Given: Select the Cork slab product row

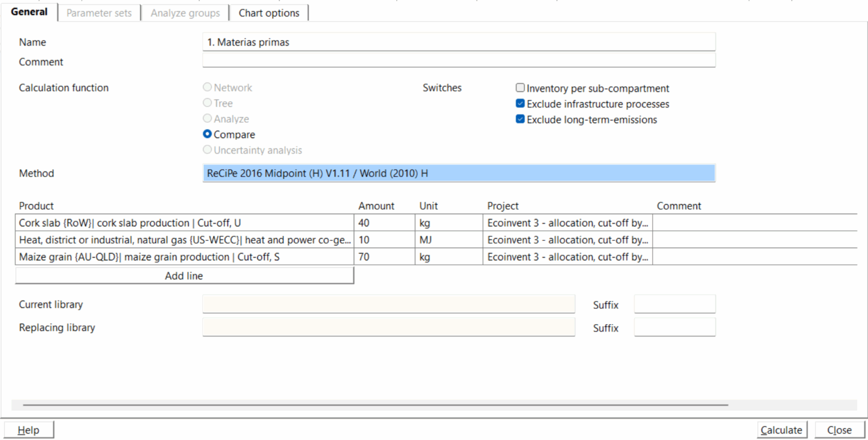Looking at the screenshot, I should [184, 223].
